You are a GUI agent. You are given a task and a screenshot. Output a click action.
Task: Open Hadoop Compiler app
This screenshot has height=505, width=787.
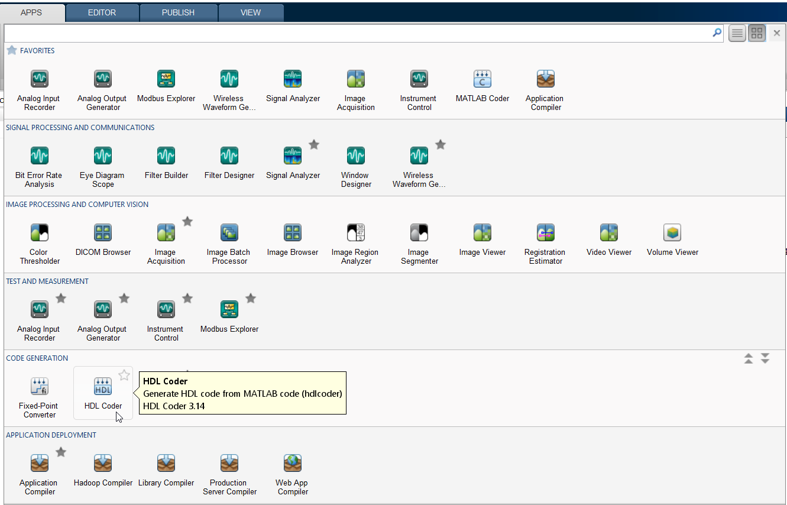click(102, 470)
